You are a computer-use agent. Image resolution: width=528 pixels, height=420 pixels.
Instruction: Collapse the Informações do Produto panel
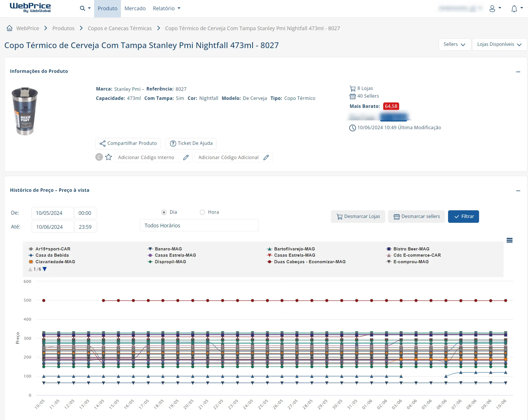(518, 72)
